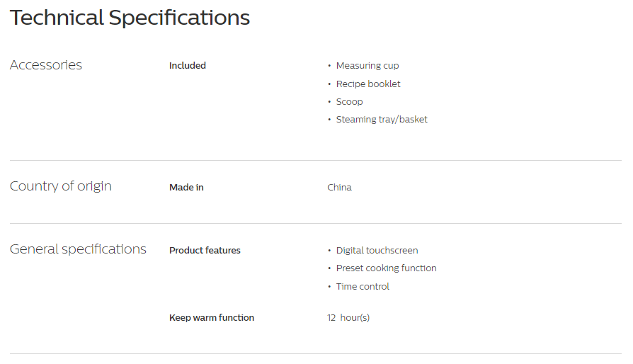This screenshot has width=633, height=364.
Task: Select the Accessories section title
Action: [x=45, y=65]
